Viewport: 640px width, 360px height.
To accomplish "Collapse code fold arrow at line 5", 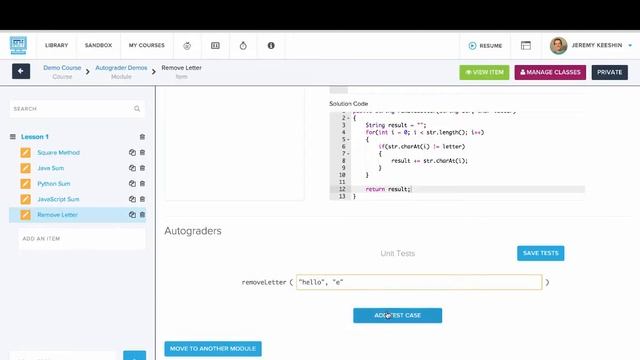I will click(x=348, y=140).
